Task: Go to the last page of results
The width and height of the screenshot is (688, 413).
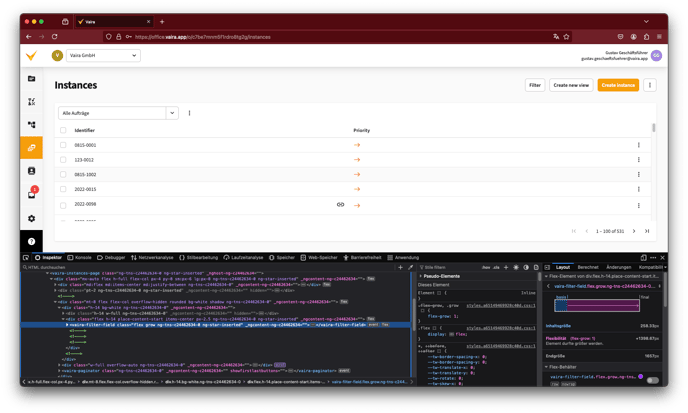Action: 647,231
